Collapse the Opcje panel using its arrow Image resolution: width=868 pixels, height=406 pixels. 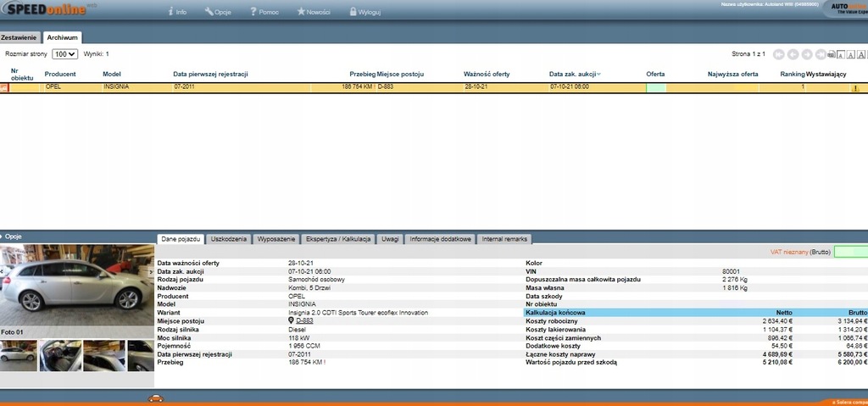(3, 236)
